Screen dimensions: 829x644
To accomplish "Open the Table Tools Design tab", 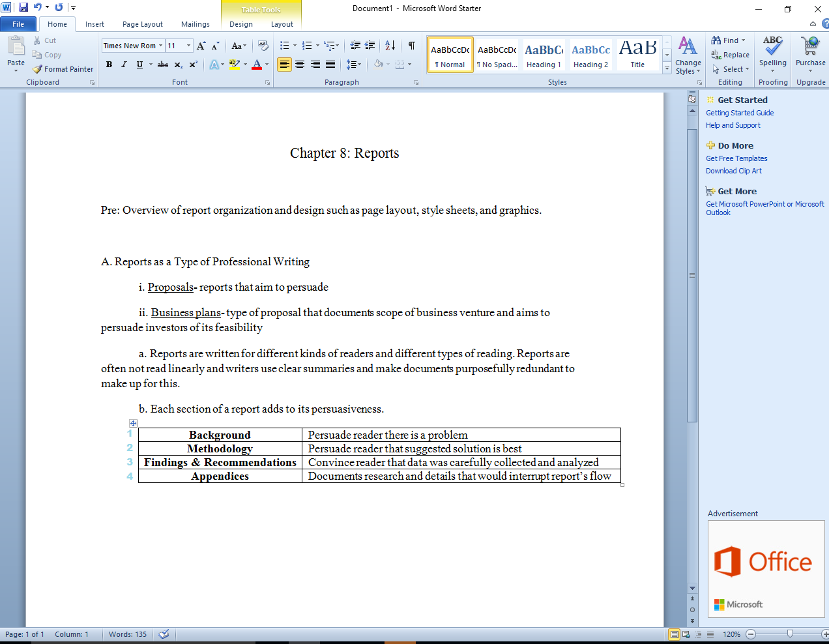I will coord(240,23).
